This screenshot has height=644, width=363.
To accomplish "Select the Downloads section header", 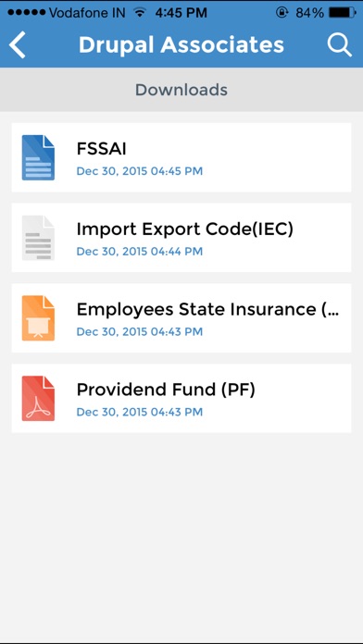I will click(181, 90).
